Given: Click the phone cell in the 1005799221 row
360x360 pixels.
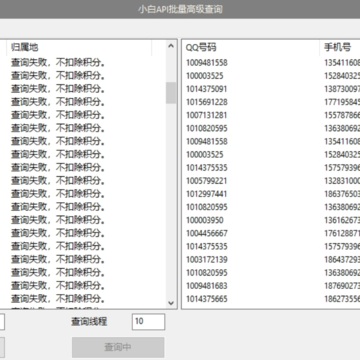Looking at the screenshot, I should pyautogui.click(x=342, y=181).
